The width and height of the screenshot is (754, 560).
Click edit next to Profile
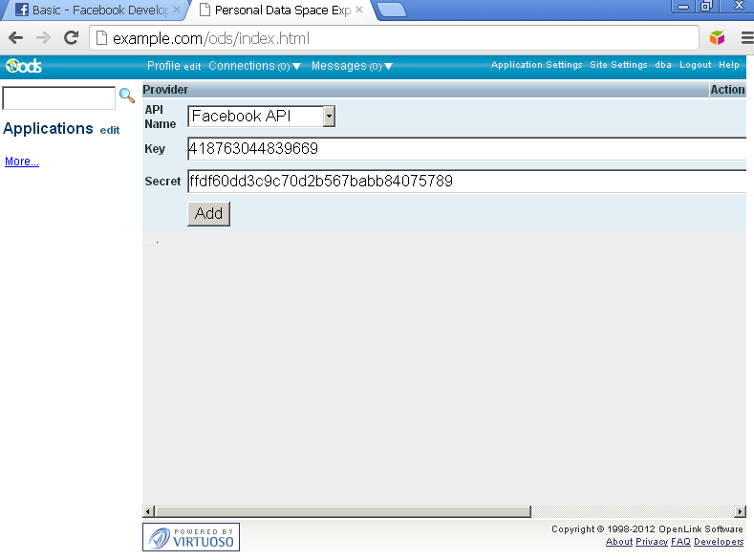pyautogui.click(x=192, y=67)
